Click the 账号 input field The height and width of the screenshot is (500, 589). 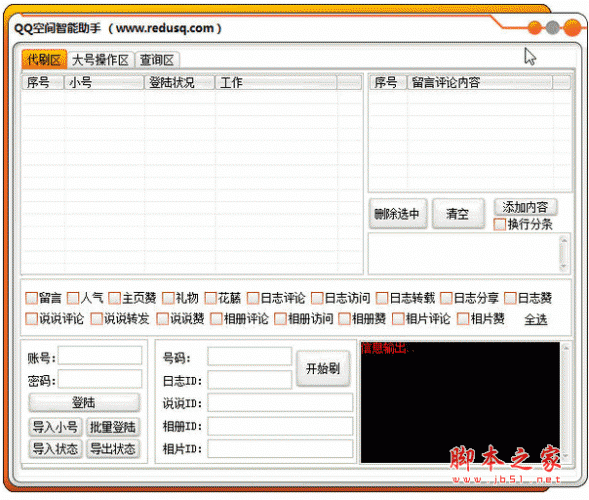tap(100, 356)
